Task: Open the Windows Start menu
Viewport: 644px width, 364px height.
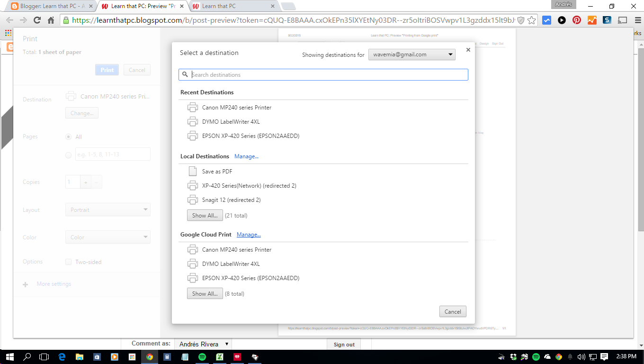Action: (9, 357)
